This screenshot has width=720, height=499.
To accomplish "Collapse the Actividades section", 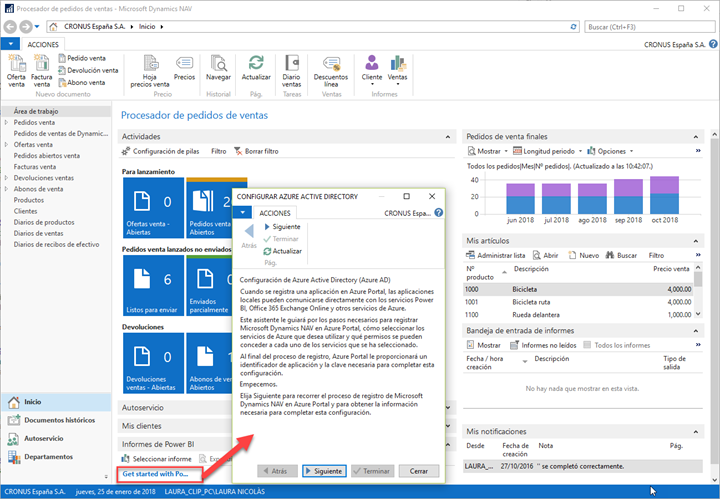I will click(x=448, y=137).
